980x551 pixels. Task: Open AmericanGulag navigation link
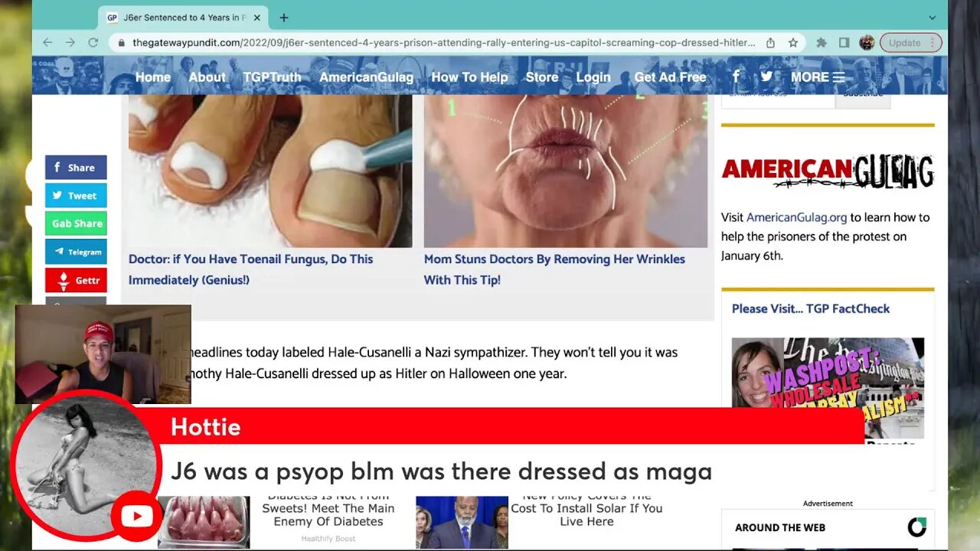pos(366,77)
